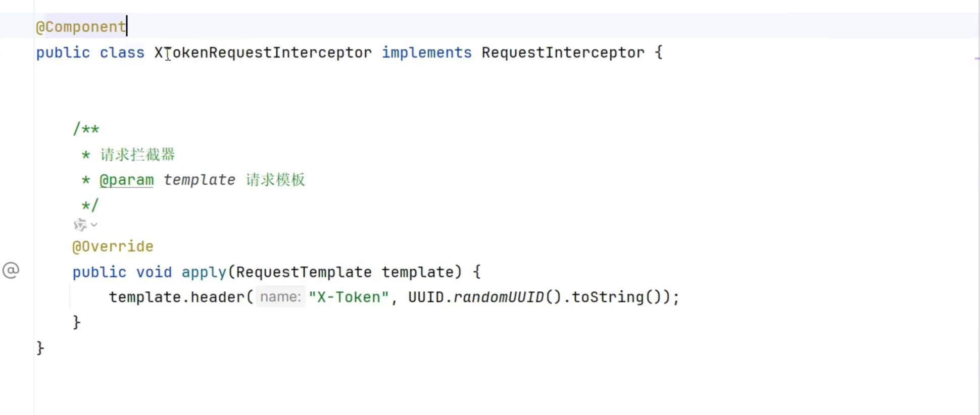Click the underlined @param Javadoc tag
This screenshot has width=980, height=415.
126,180
